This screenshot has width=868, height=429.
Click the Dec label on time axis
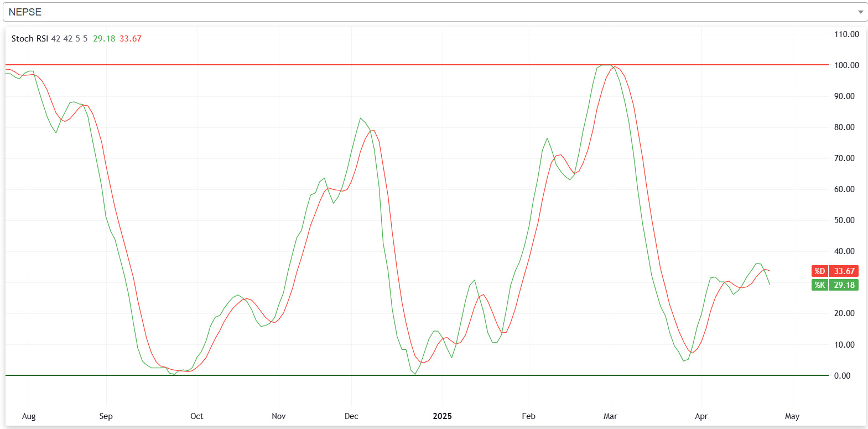pos(351,416)
